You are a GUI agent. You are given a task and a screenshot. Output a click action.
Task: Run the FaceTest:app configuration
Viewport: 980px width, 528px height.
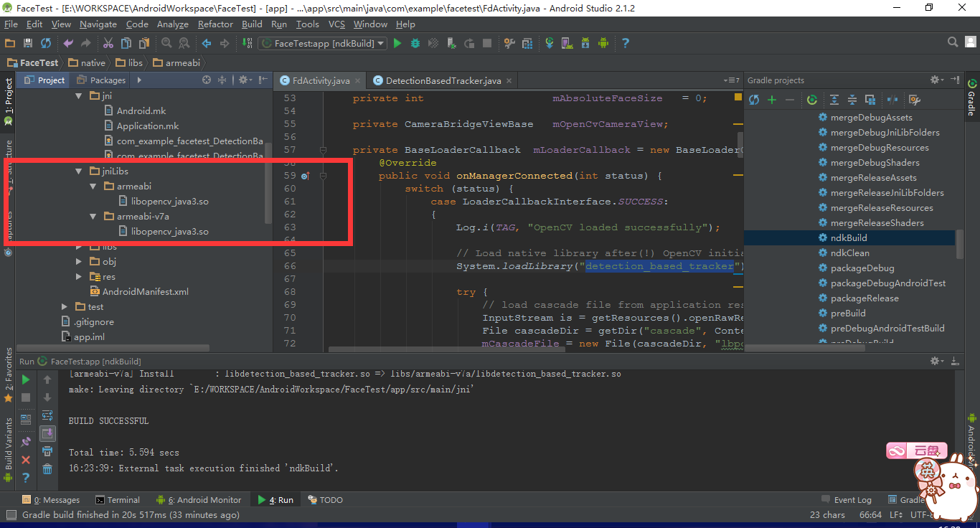point(397,43)
